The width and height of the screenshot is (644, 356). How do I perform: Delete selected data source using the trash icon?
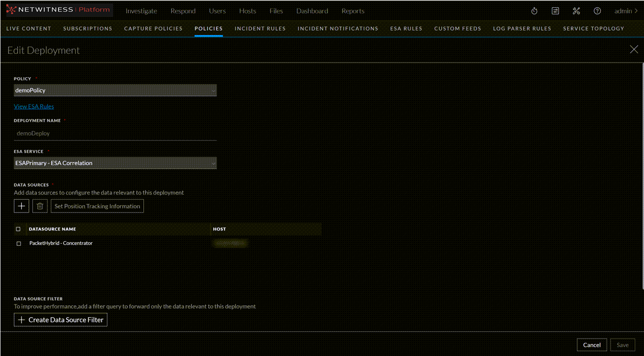click(40, 206)
